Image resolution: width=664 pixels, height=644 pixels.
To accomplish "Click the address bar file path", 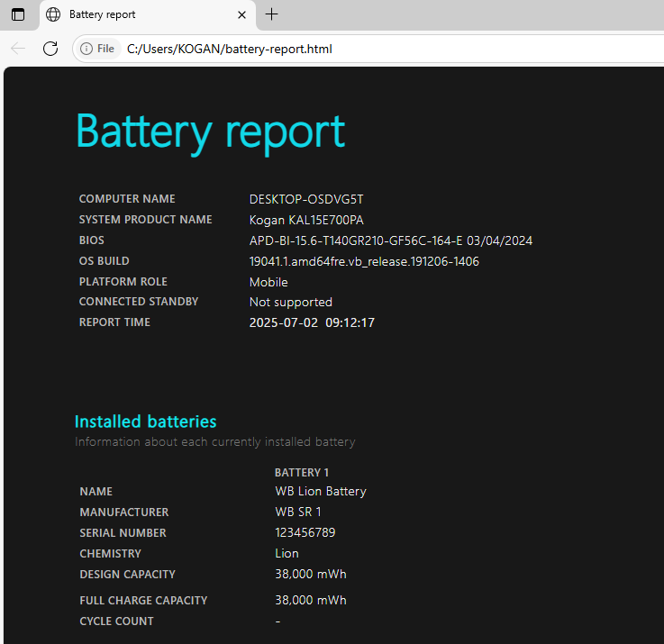I will 230,49.
